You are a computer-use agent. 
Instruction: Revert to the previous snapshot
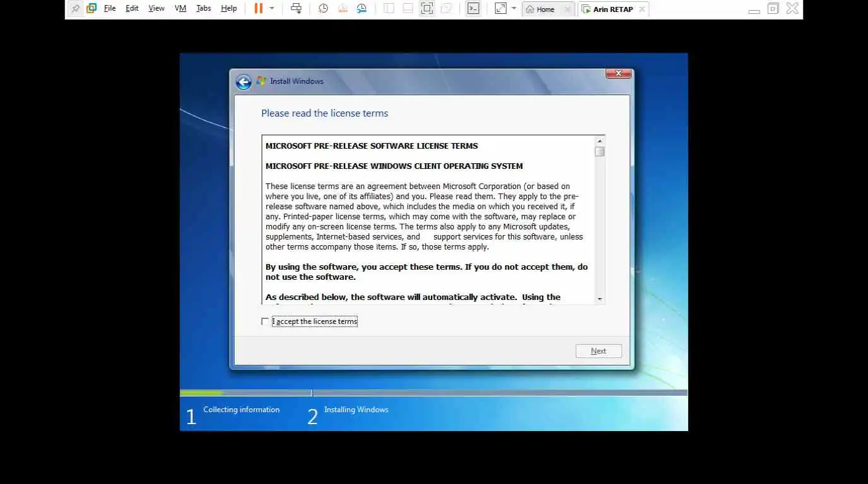click(x=343, y=9)
